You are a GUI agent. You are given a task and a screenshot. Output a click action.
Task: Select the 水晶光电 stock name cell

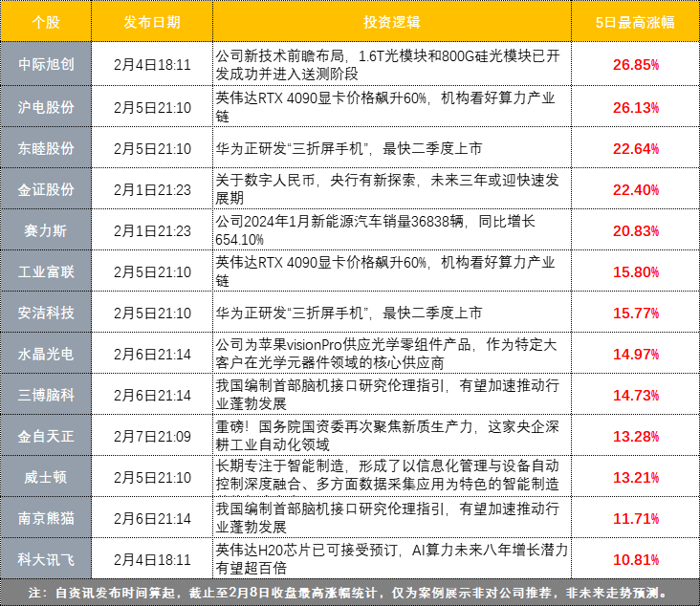46,354
